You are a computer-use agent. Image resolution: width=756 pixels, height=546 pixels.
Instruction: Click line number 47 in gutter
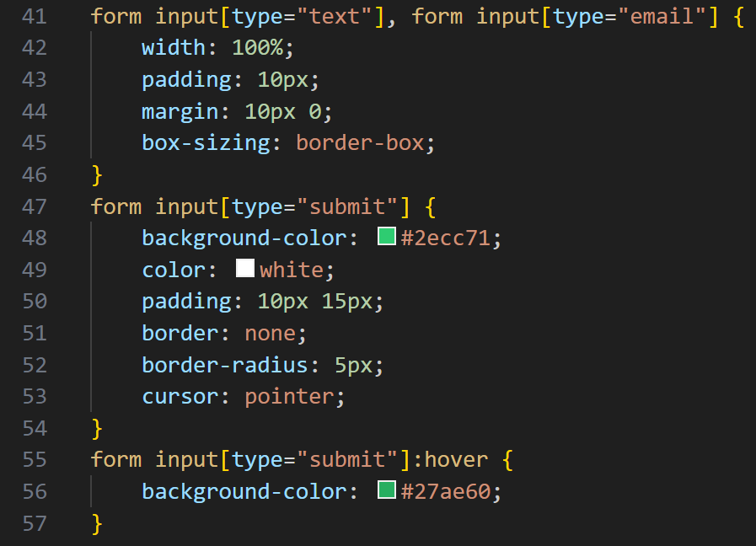33,206
